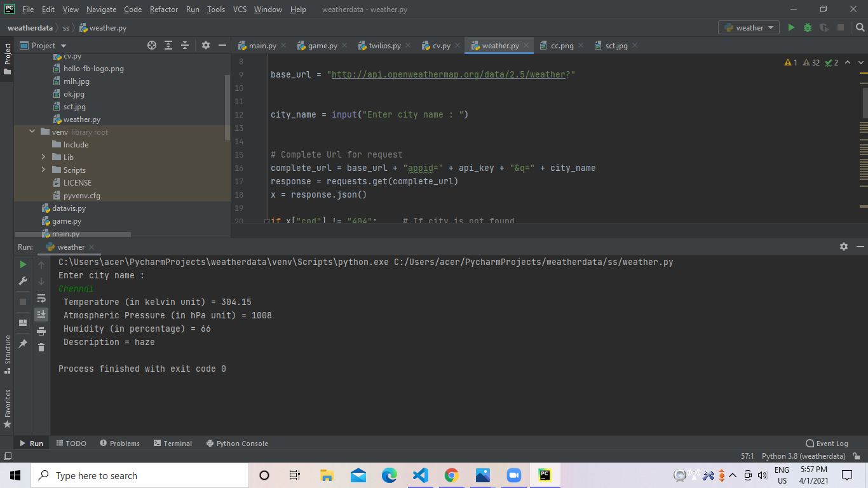The height and width of the screenshot is (488, 868).
Task: Click the lock/read-only status bar icon
Action: [x=856, y=456]
